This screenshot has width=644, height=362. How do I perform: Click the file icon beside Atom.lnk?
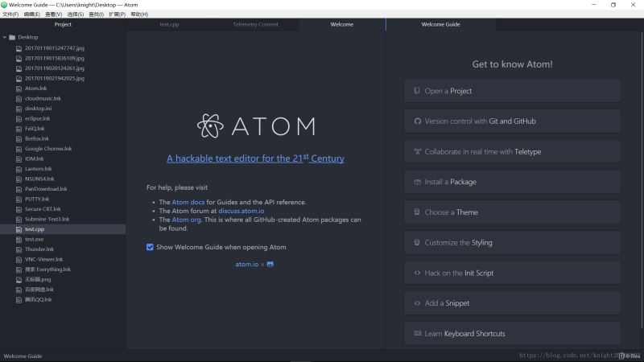tap(19, 88)
